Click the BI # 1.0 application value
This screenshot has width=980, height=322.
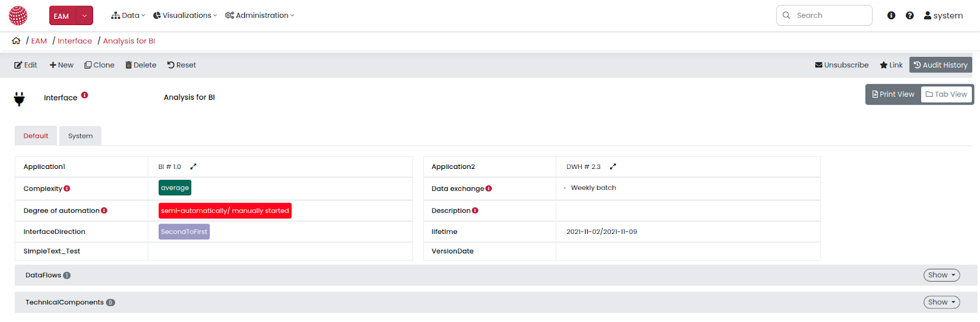point(170,167)
